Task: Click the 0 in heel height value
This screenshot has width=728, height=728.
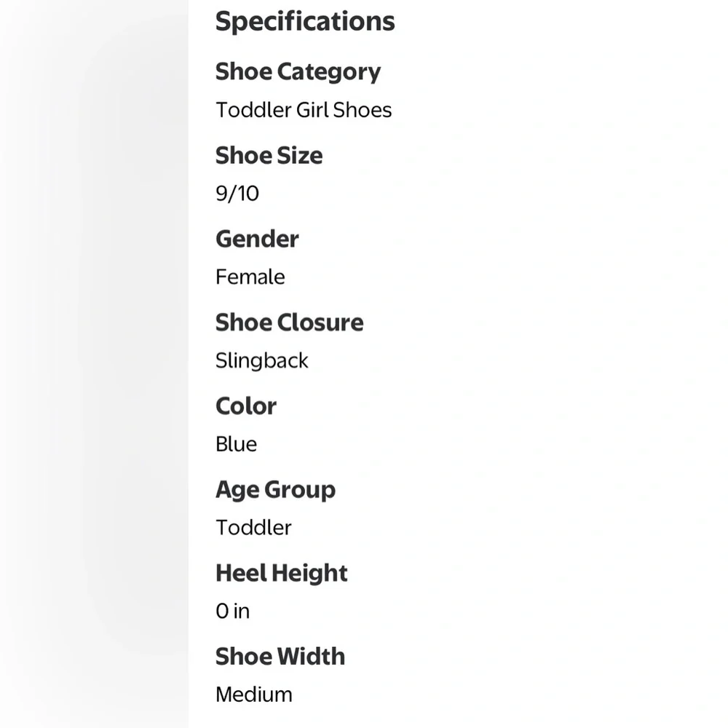Action: click(x=233, y=612)
